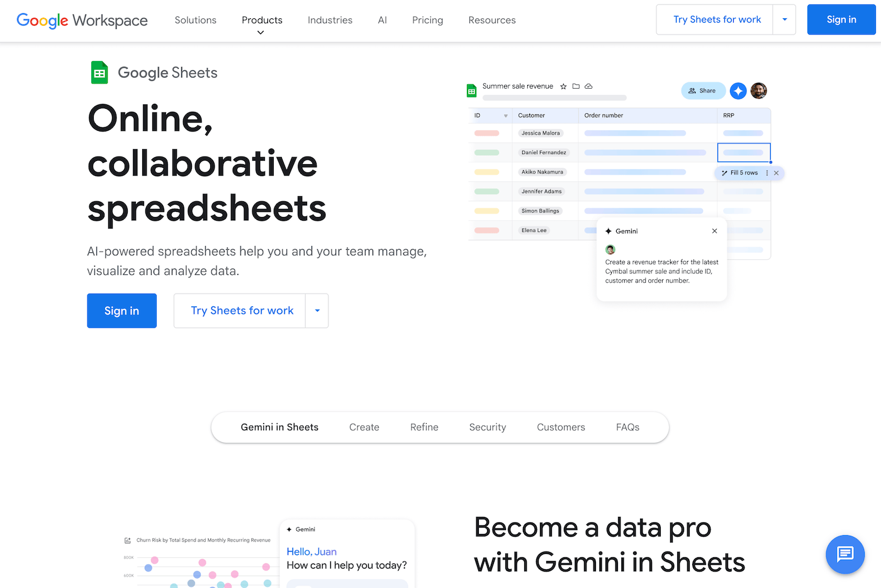881x588 pixels.
Task: Star the Summer sale revenue document
Action: [x=563, y=86]
